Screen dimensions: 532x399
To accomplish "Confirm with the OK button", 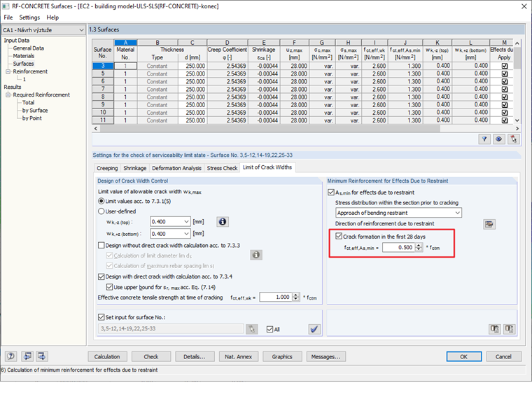I will point(464,356).
